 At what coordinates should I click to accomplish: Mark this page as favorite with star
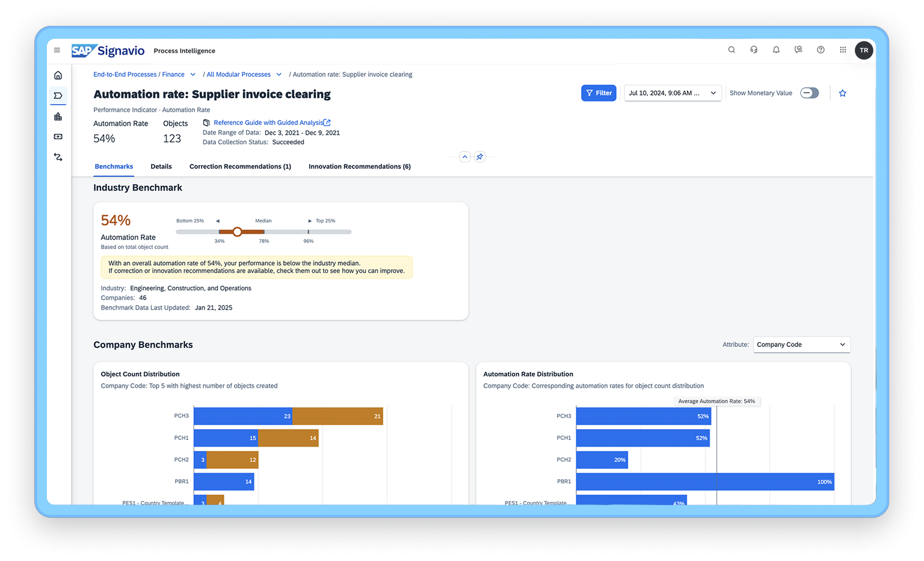click(842, 93)
